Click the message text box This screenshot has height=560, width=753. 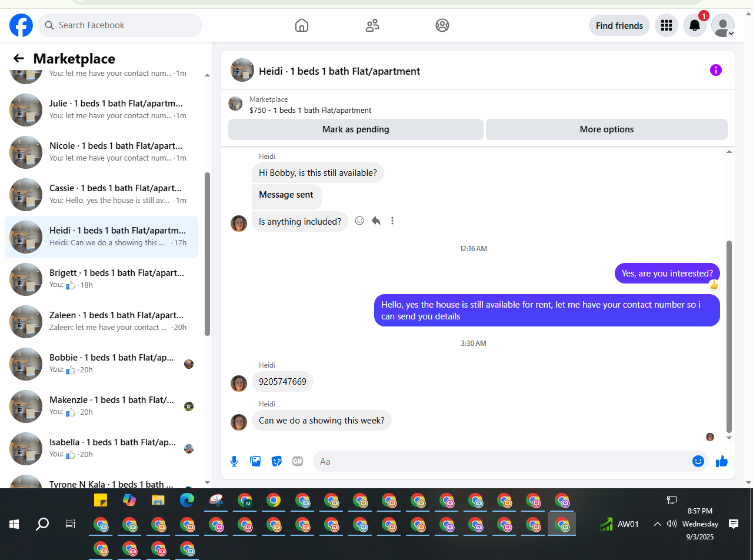[503, 462]
